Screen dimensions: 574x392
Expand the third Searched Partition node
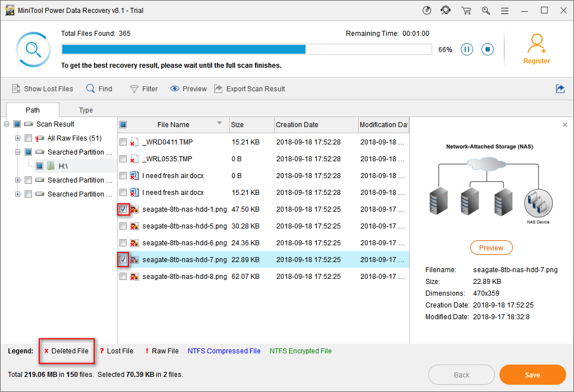17,194
